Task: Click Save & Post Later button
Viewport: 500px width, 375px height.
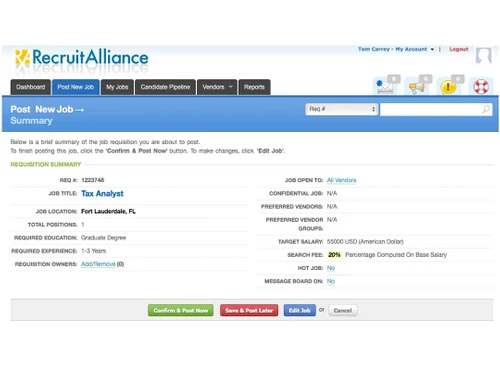Action: [x=249, y=310]
